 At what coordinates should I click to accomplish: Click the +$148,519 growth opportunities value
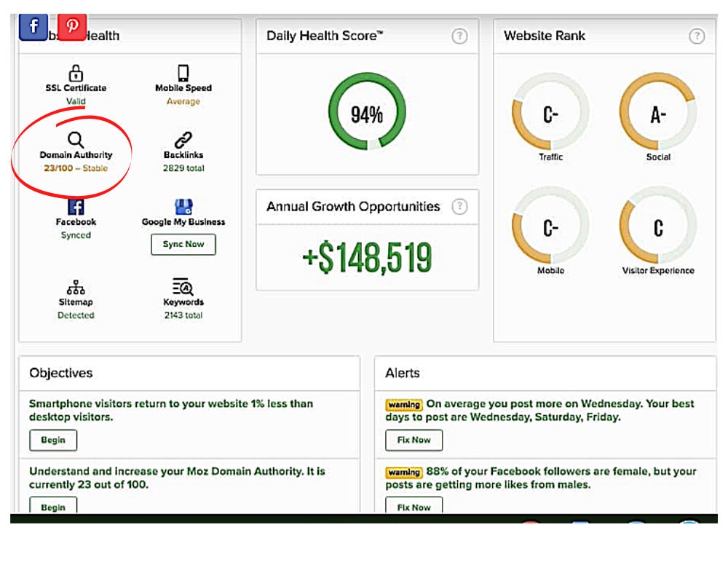[367, 258]
